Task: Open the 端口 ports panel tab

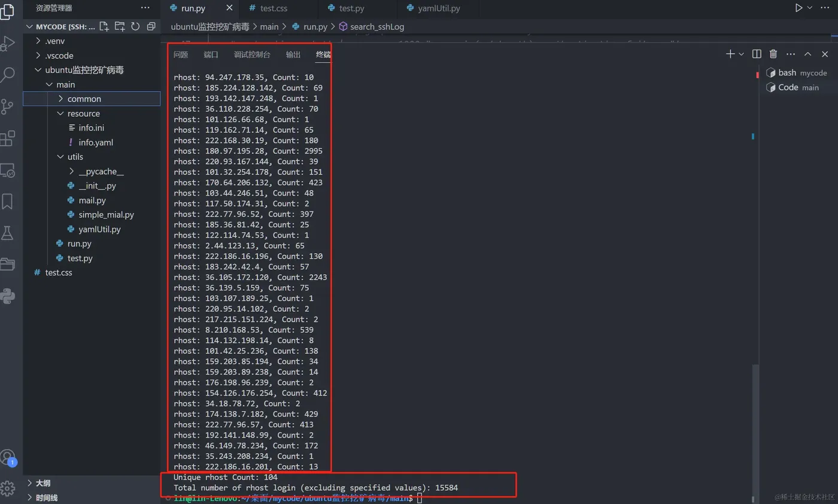Action: [211, 54]
